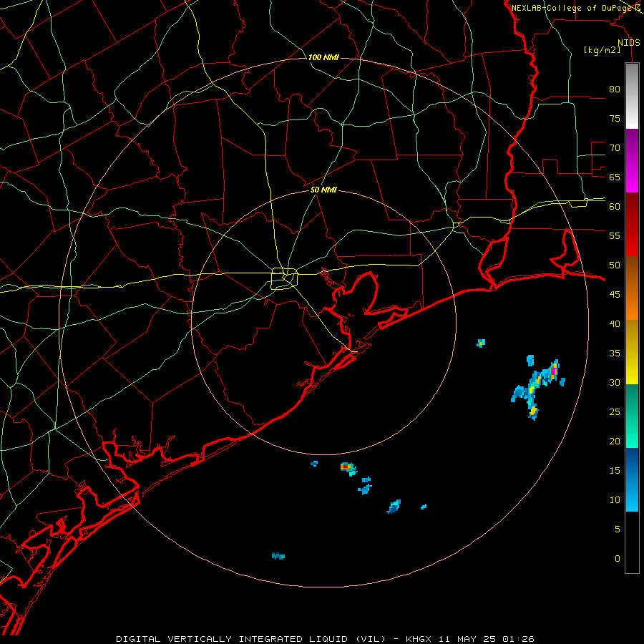Click the orange-brown segment of the color bar

click(632, 288)
